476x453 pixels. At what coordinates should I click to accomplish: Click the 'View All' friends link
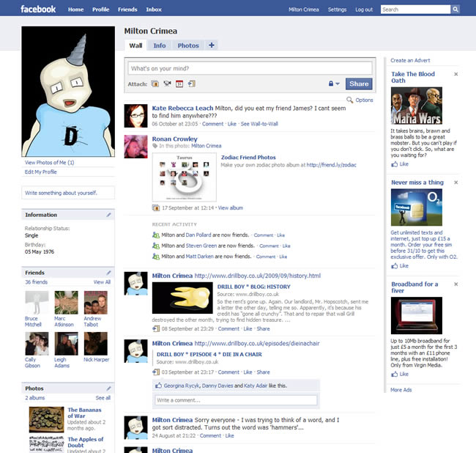click(x=102, y=281)
